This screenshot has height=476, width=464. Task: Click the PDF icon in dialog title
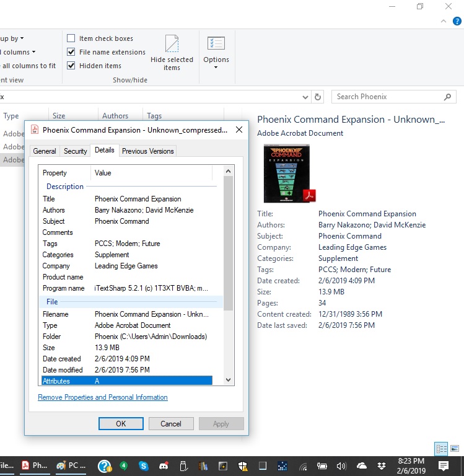pyautogui.click(x=35, y=130)
